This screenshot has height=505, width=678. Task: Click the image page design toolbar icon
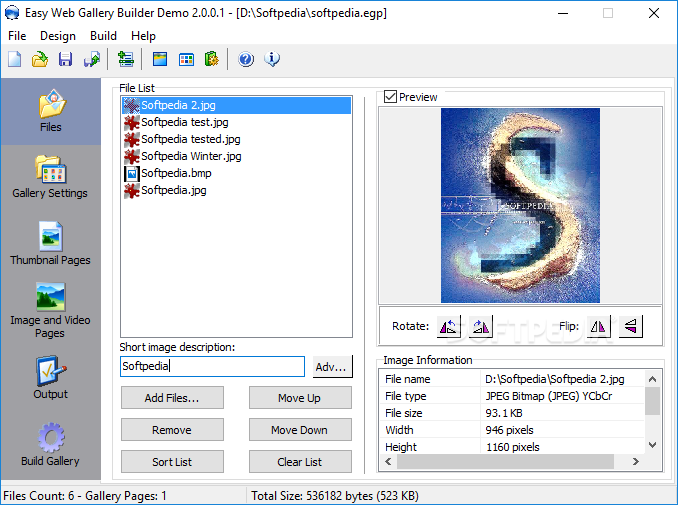point(160,59)
